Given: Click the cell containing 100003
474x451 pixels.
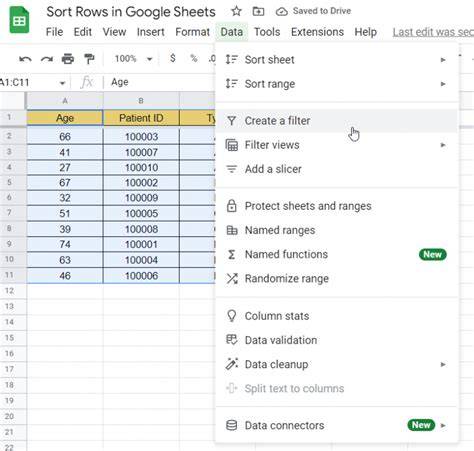Looking at the screenshot, I should [x=141, y=136].
